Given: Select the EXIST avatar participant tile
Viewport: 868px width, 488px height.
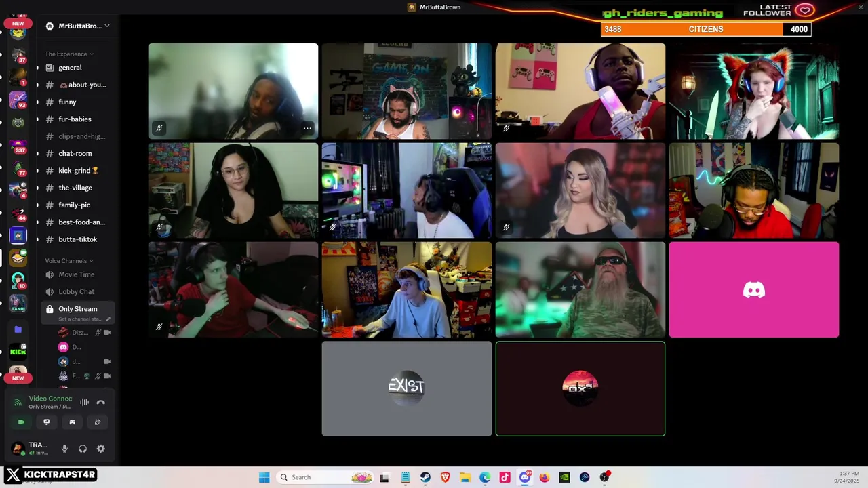Looking at the screenshot, I should click(407, 388).
